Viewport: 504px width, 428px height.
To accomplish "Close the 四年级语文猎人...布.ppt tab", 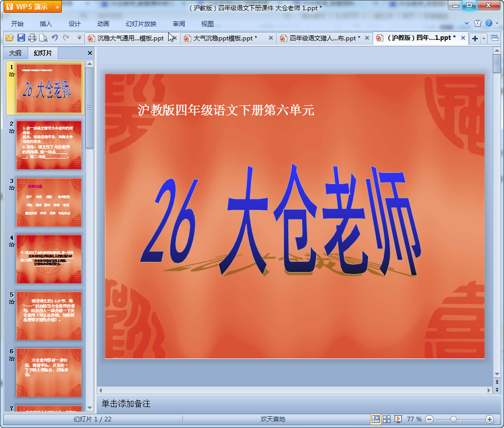I will [x=366, y=38].
